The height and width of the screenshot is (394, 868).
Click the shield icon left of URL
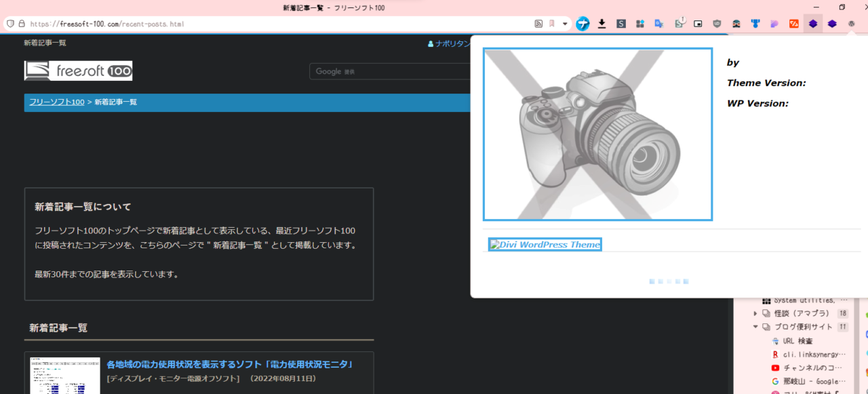tap(10, 24)
